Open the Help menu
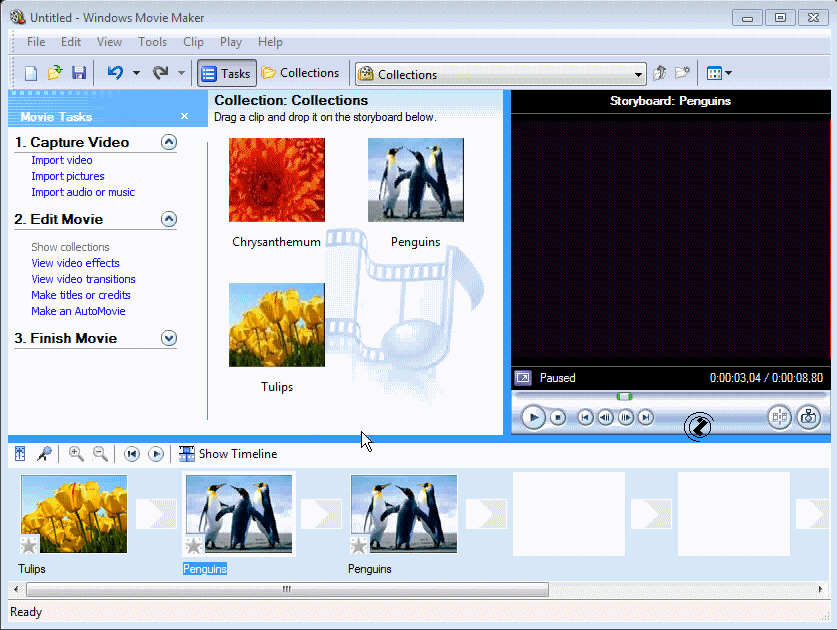The height and width of the screenshot is (630, 837). pos(270,42)
